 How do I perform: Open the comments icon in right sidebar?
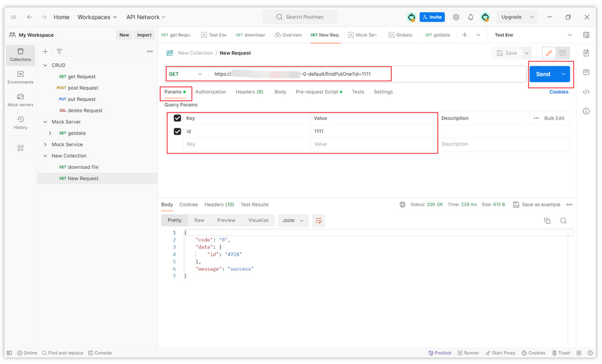(x=586, y=72)
